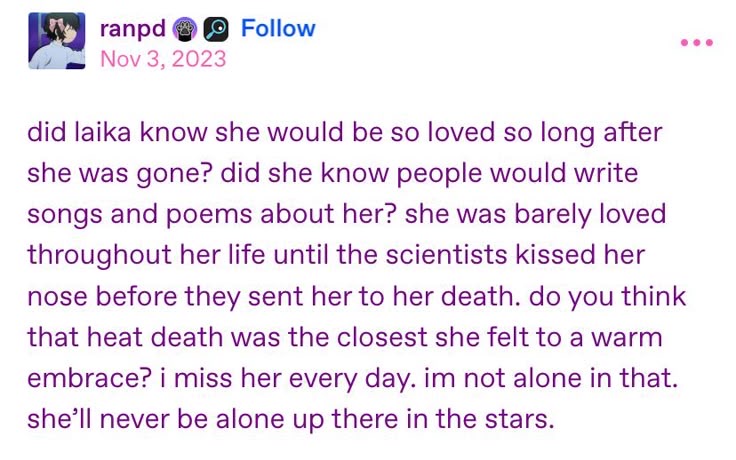Screen dimensions: 736x460
Task: Click the line starting 'songs and poems'
Action: pos(346,214)
